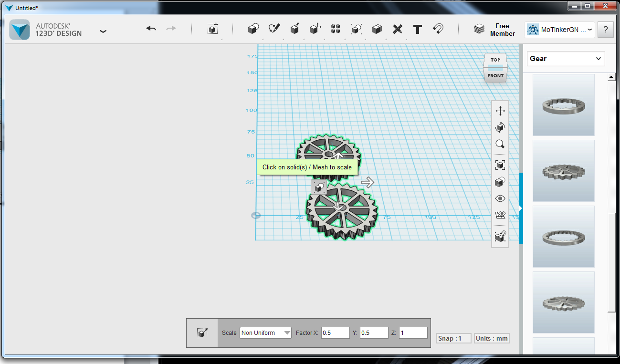Viewport: 620px width, 364px height.
Task: Select the Measure tool
Action: 397,29
